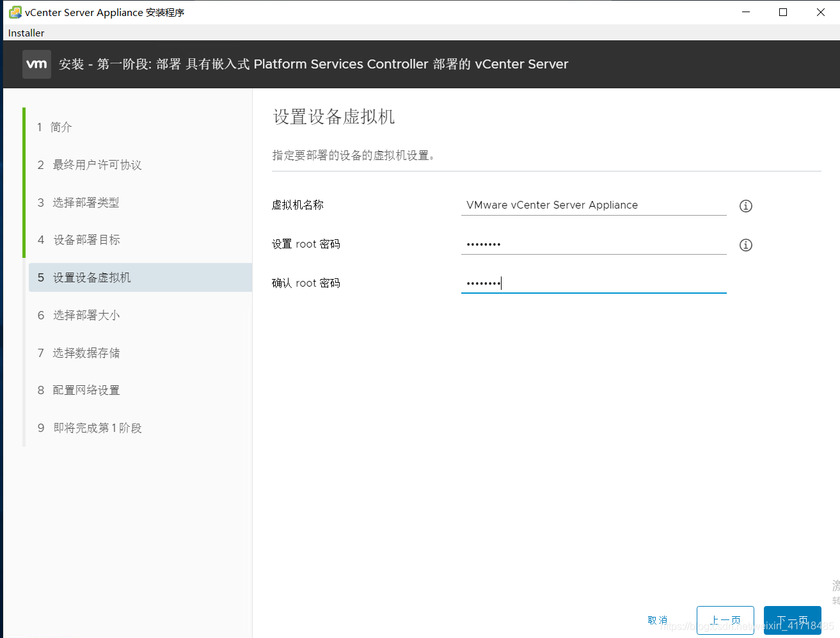Focus the 确认 root 密码 password field
The height and width of the screenshot is (638, 840).
594,283
